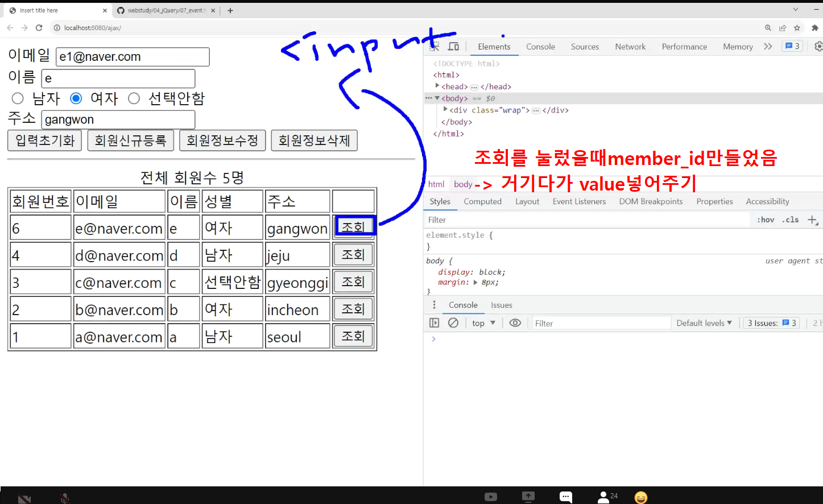
Task: Click the 입력초기화 button
Action: tap(45, 141)
